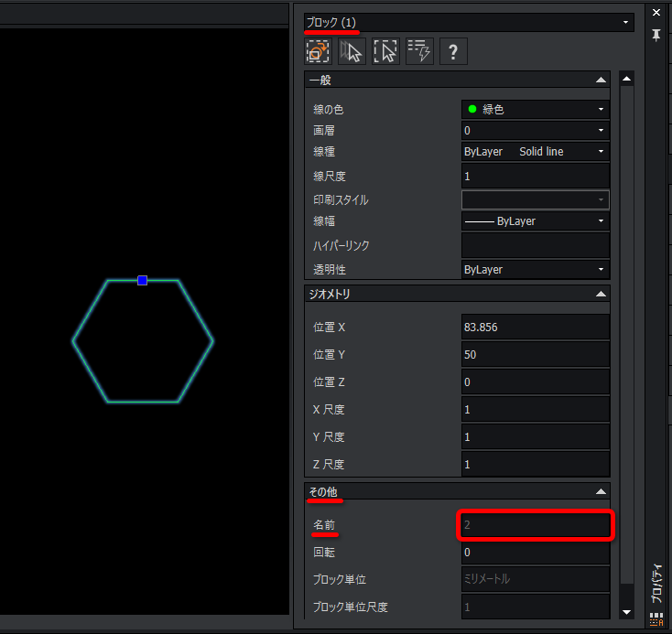
Task: Collapse the 一般 section
Action: pyautogui.click(x=601, y=80)
